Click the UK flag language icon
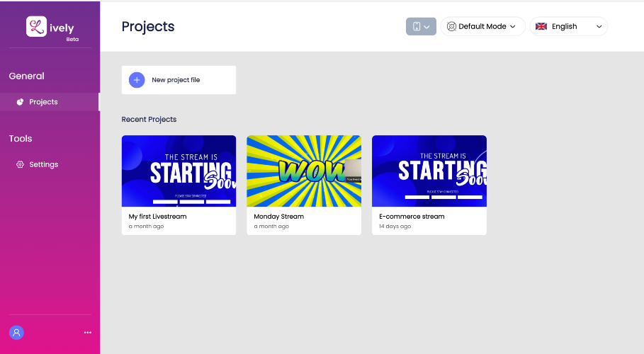The height and width of the screenshot is (354, 644). [541, 26]
